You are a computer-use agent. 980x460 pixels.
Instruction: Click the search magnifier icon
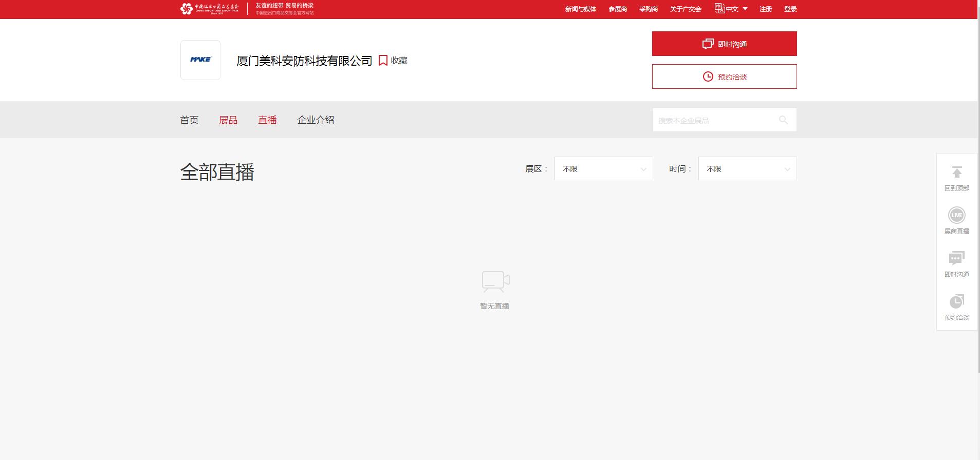(x=783, y=120)
